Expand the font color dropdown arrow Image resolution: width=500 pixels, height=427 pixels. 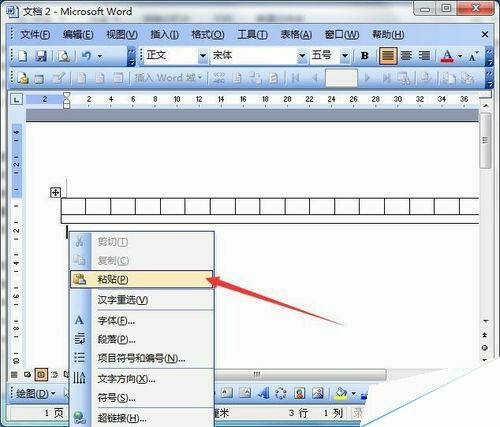pyautogui.click(x=460, y=56)
